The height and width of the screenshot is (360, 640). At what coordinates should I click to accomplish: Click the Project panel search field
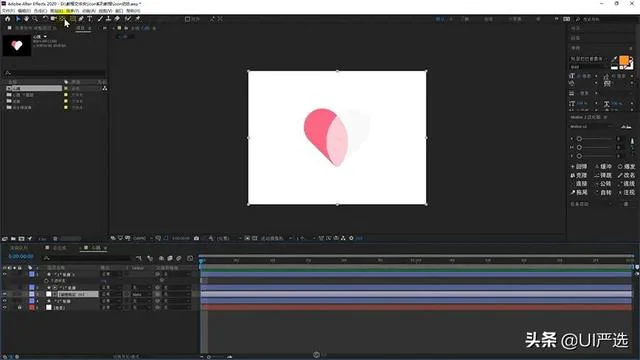(x=54, y=73)
